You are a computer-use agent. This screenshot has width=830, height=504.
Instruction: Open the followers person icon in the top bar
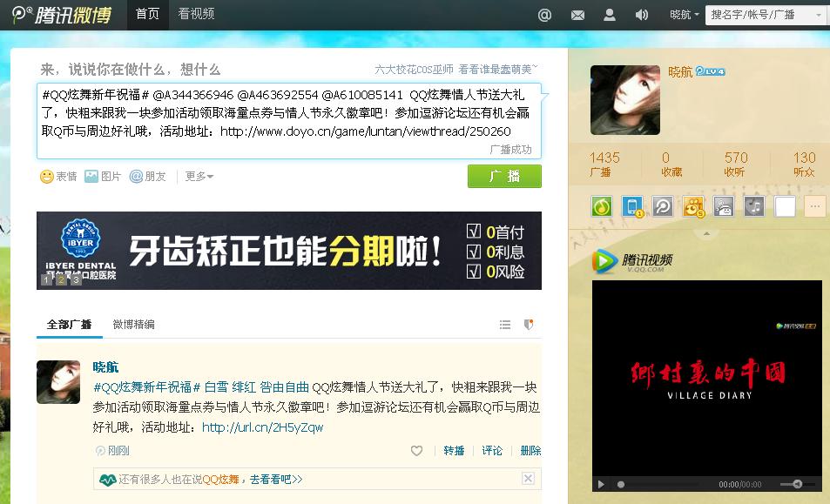[610, 15]
